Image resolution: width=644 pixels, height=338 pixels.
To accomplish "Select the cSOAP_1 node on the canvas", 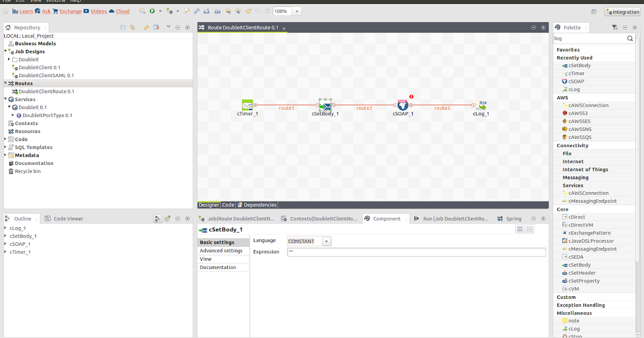I will 402,105.
